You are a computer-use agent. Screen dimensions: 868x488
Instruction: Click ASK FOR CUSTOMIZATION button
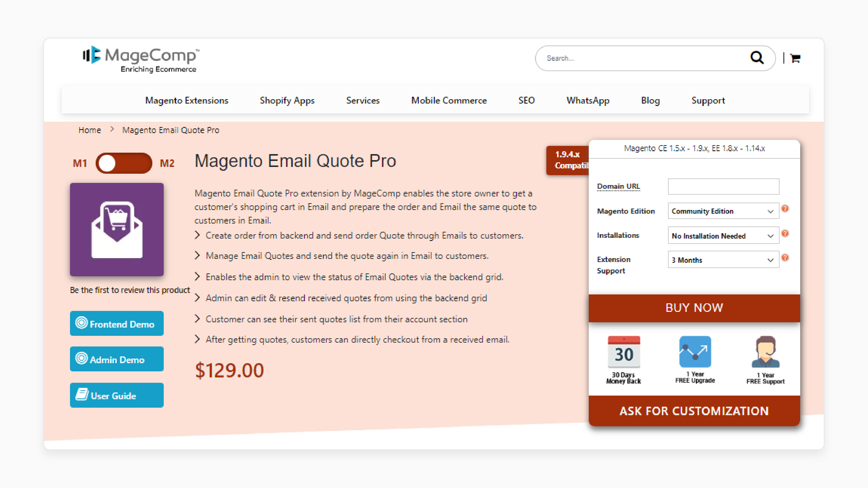[x=694, y=411]
